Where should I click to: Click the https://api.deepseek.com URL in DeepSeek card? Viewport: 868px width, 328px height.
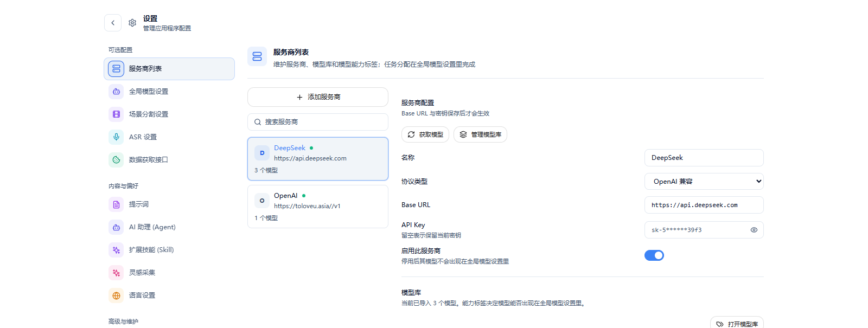coord(310,158)
